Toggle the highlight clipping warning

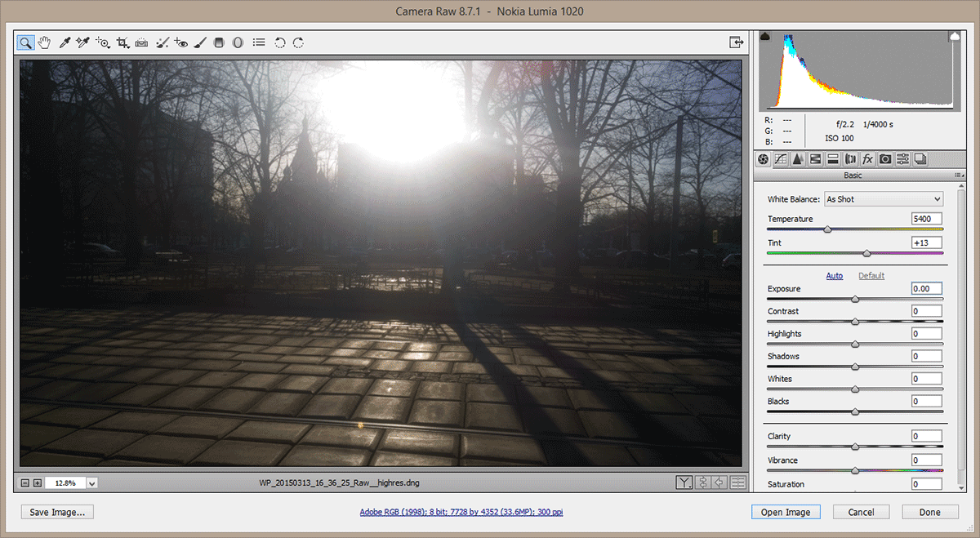954,37
